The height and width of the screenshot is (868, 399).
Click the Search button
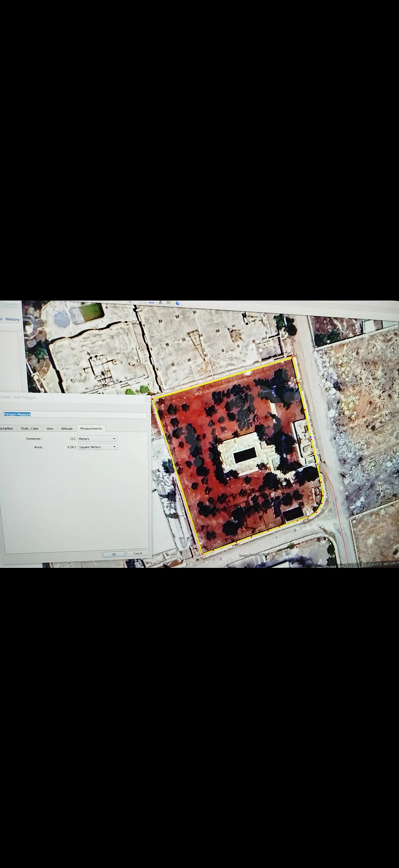coord(11,304)
